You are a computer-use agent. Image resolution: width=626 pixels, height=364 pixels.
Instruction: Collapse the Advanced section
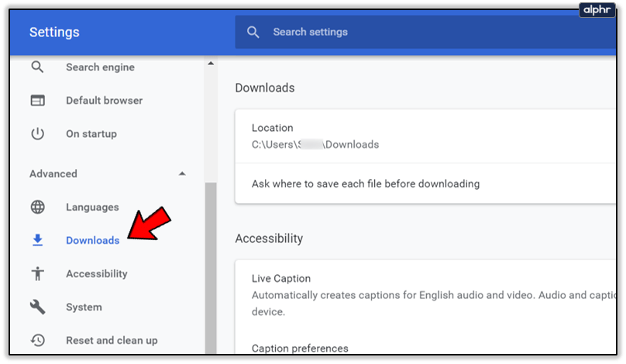click(182, 173)
